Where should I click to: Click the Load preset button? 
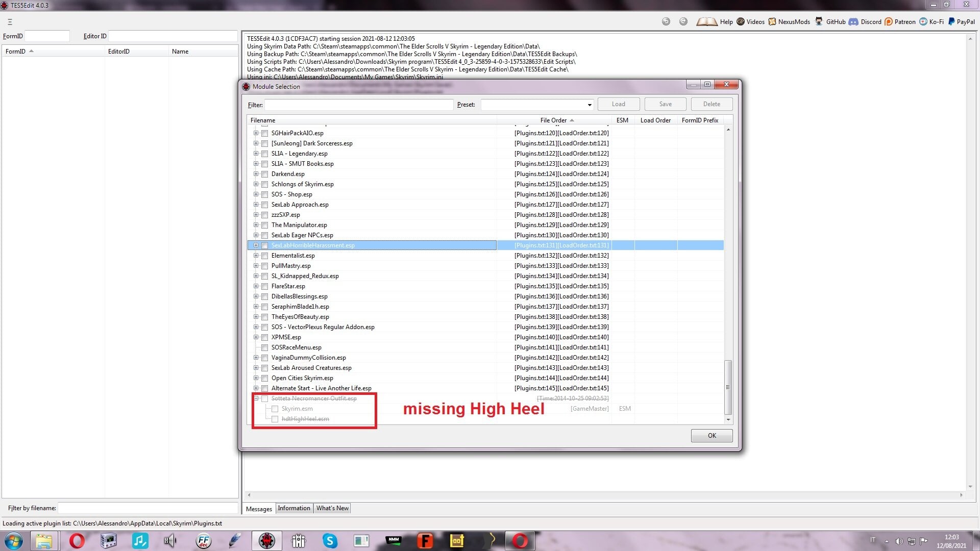click(619, 104)
